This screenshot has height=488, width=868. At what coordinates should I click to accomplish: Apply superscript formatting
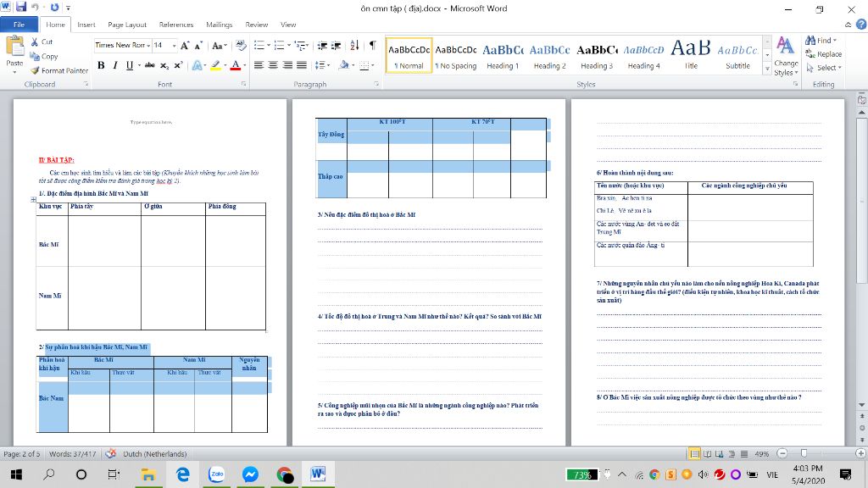(x=178, y=65)
